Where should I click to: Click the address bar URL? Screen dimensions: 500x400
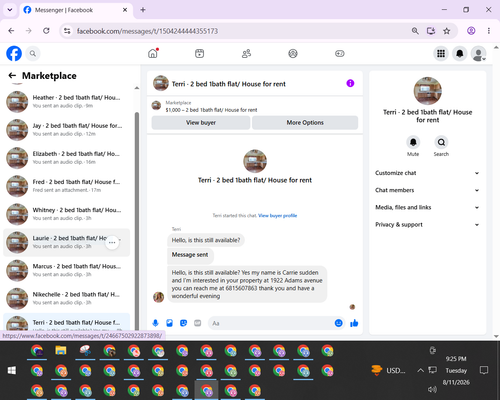(147, 31)
